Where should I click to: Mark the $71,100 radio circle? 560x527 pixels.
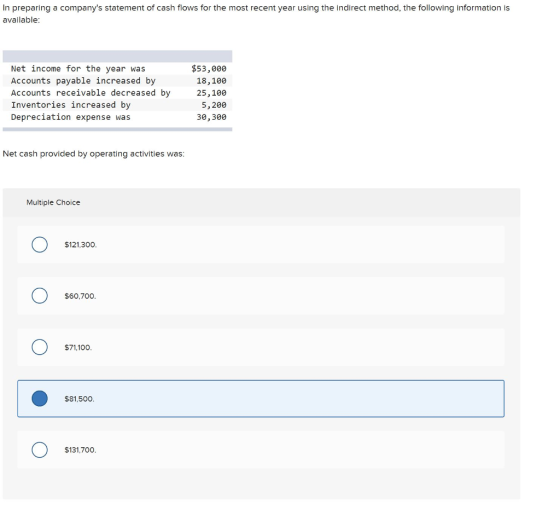[x=39, y=347]
